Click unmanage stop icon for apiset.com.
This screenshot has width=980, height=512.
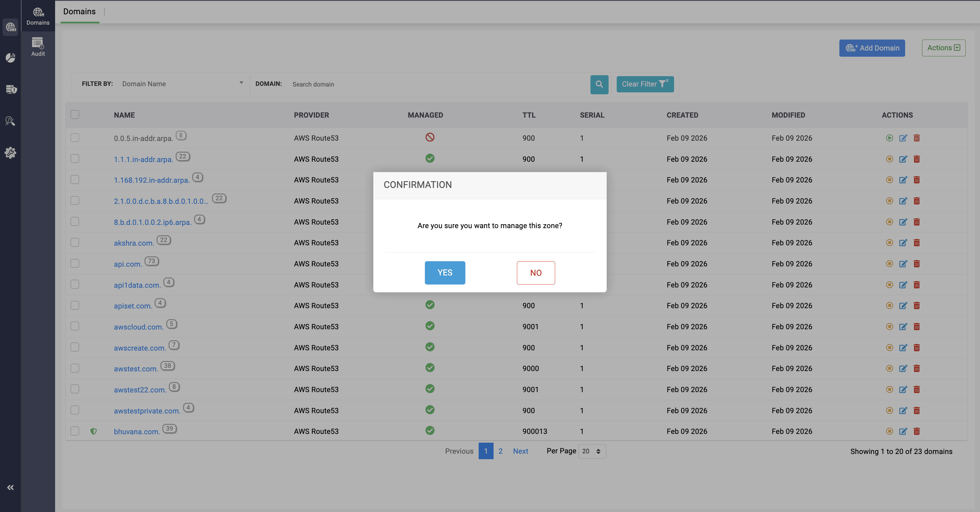(x=889, y=306)
